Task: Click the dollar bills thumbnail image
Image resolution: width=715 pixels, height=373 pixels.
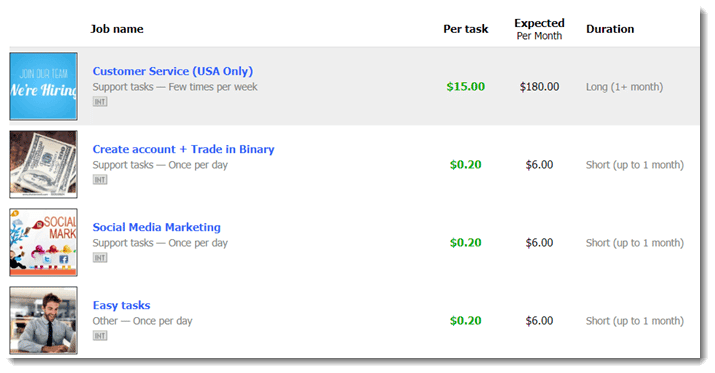Action: pos(43,164)
